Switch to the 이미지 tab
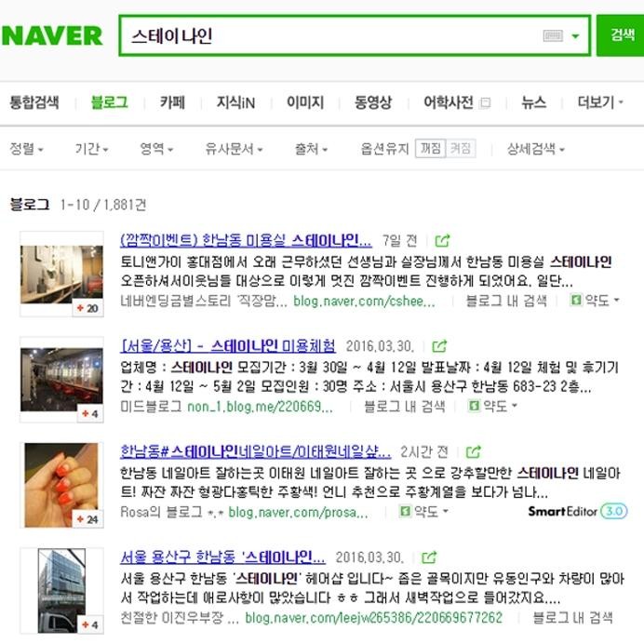The width and height of the screenshot is (644, 644). click(305, 102)
